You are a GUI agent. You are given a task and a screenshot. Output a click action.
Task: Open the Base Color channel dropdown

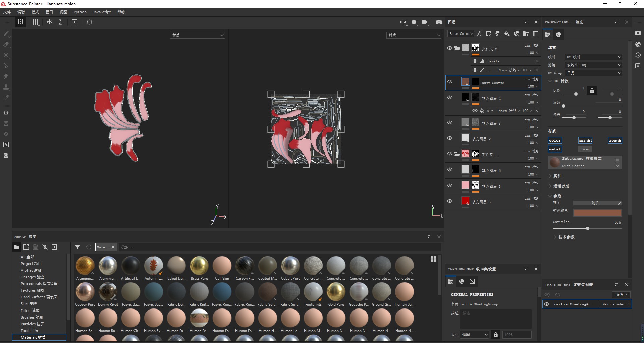point(461,33)
